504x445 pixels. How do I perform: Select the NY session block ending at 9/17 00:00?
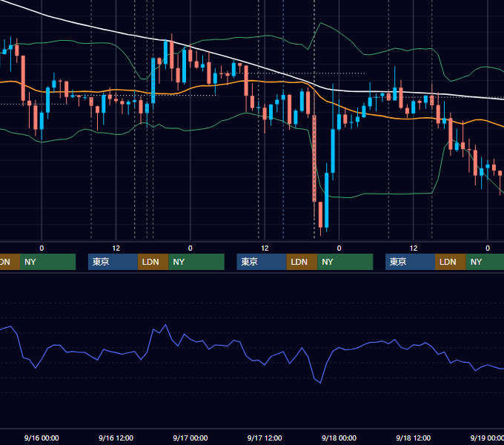click(x=196, y=262)
